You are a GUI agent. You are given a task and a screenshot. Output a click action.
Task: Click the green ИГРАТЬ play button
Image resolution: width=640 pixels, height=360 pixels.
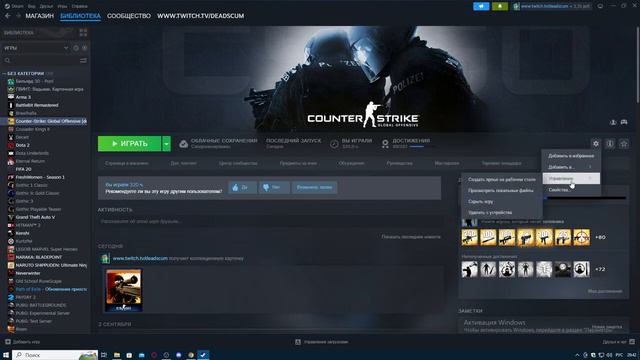[x=129, y=144]
